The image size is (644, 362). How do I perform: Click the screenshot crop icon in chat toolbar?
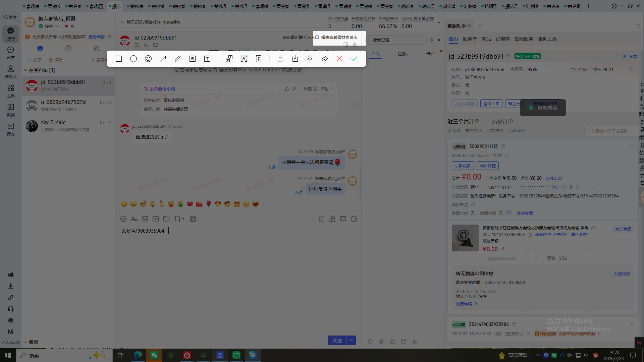(x=177, y=219)
